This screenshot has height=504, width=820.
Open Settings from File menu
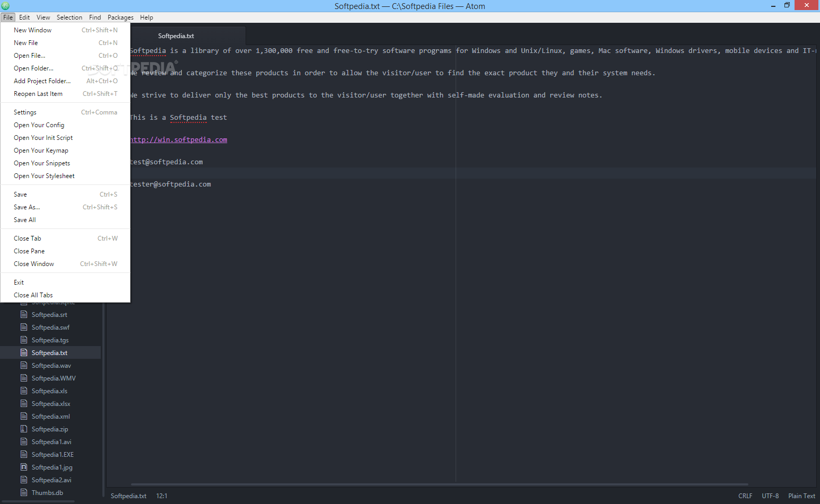coord(65,112)
